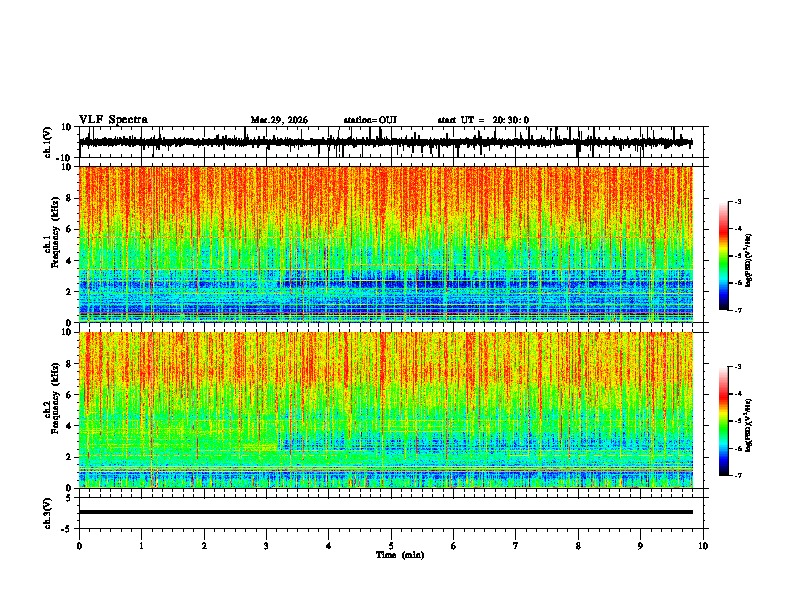Click inside the ch.2 spectrogram panel
Image resolution: width=792 pixels, height=612 pixels.
[385, 410]
